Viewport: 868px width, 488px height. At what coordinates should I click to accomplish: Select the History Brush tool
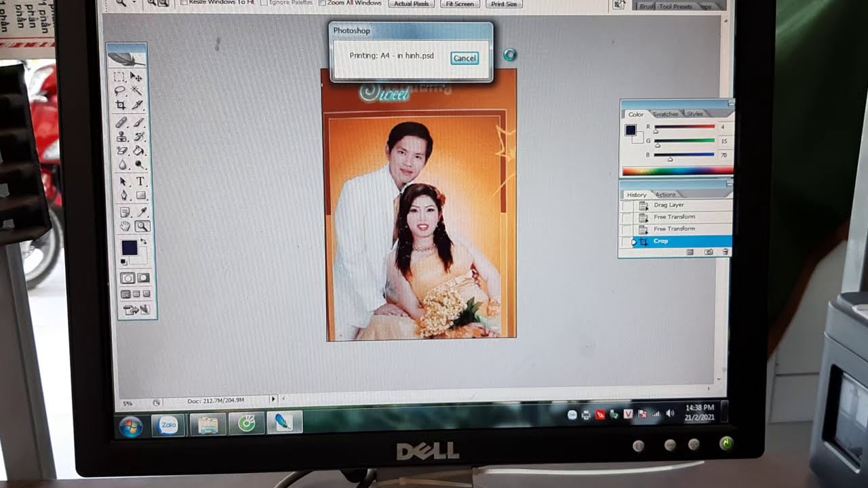pos(139,136)
